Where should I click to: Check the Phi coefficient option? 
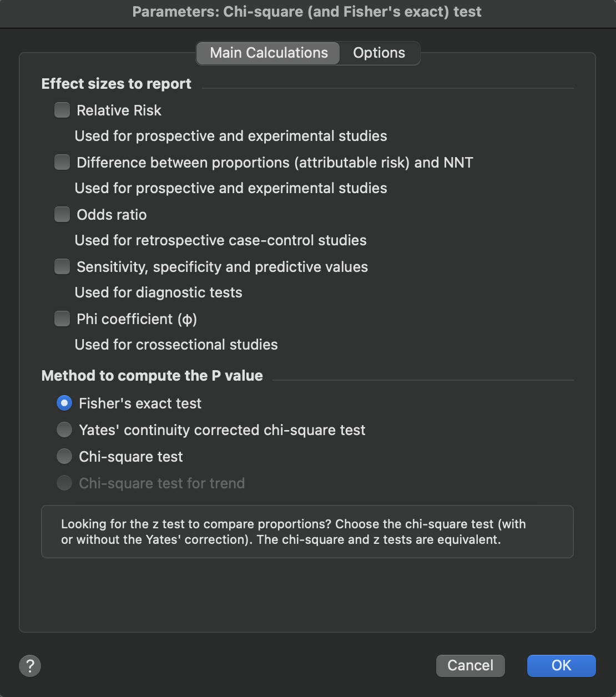(62, 319)
